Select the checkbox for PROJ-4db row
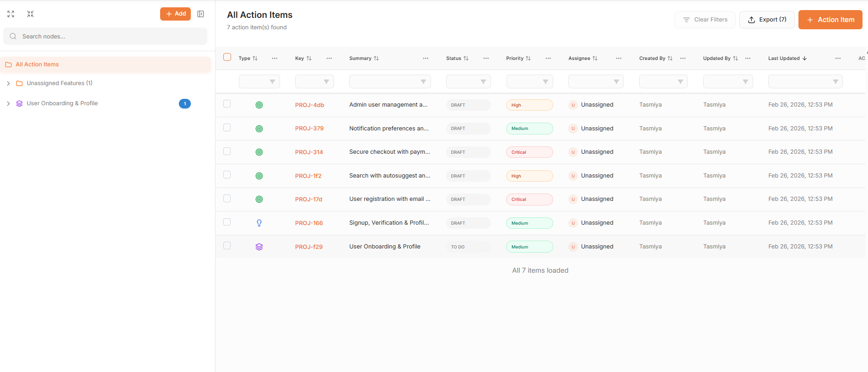This screenshot has width=868, height=372. click(x=227, y=104)
